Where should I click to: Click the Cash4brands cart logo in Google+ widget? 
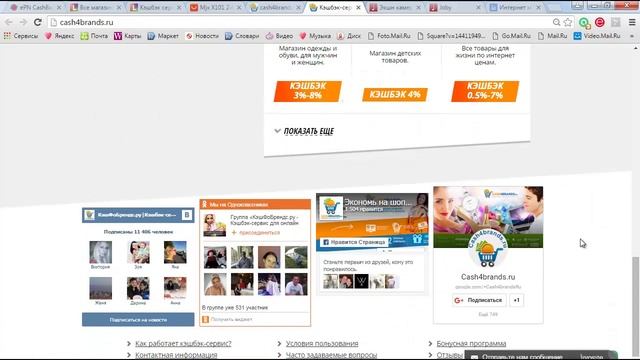click(488, 249)
